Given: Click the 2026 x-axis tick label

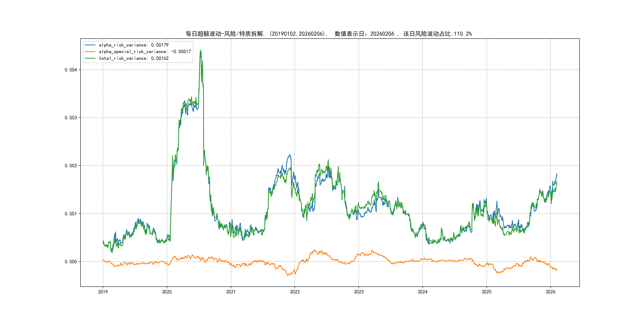Looking at the screenshot, I should point(551,292).
